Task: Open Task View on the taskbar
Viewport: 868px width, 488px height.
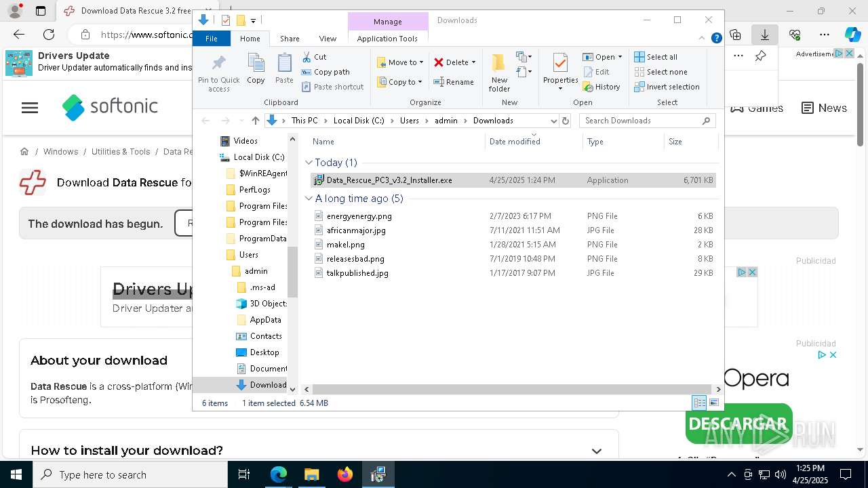Action: pyautogui.click(x=244, y=474)
